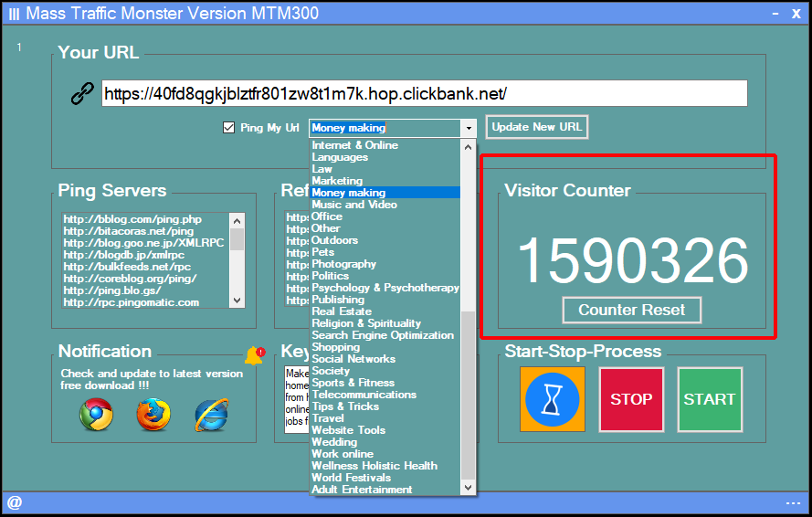Click the category list scrollbar thumb

469,396
